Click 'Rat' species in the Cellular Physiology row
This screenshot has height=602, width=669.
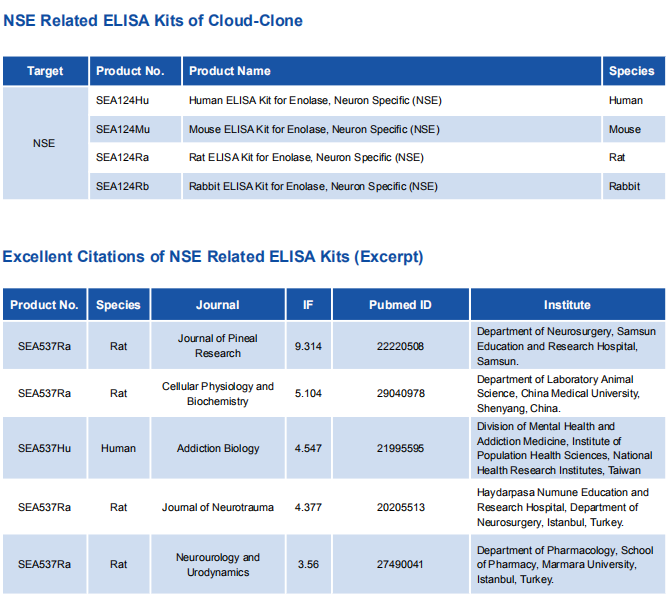(118, 393)
